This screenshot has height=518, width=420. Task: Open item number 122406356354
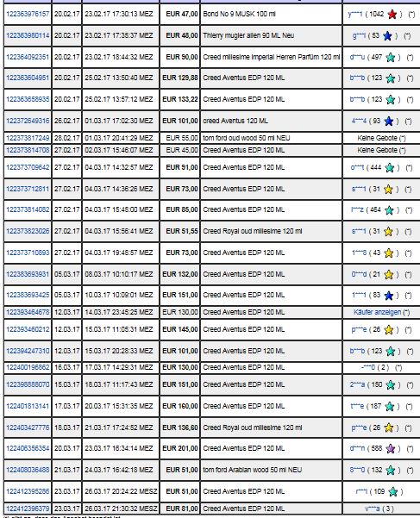click(28, 448)
